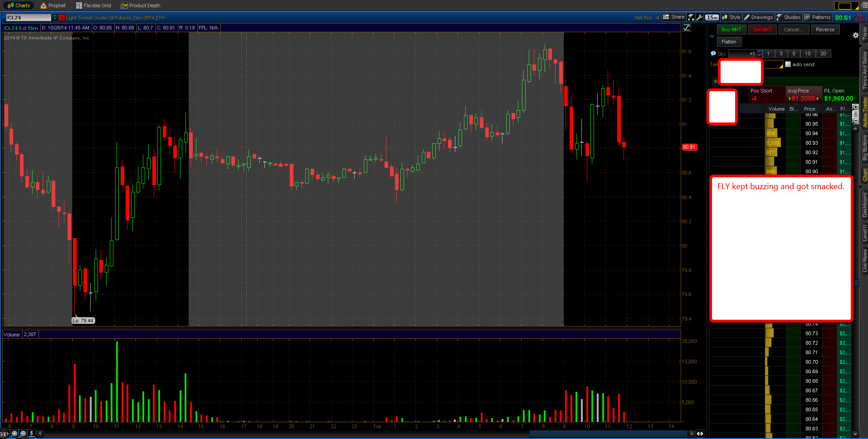Click the Reverse position button
The image size is (868, 439).
825,29
